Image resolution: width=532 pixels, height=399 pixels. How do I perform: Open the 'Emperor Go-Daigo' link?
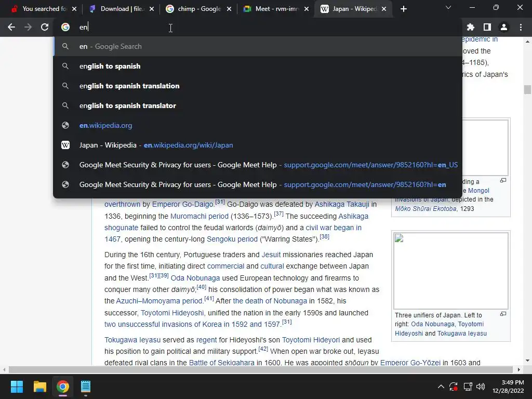coord(183,204)
